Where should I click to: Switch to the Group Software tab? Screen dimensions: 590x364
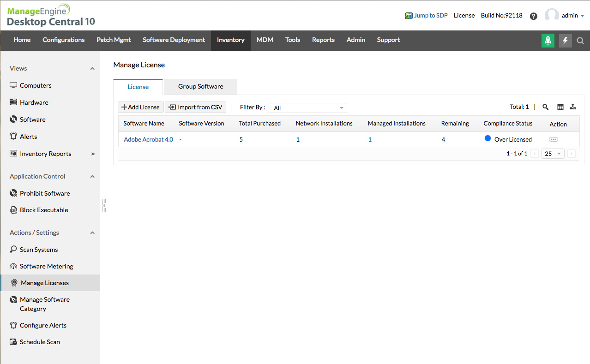click(201, 87)
